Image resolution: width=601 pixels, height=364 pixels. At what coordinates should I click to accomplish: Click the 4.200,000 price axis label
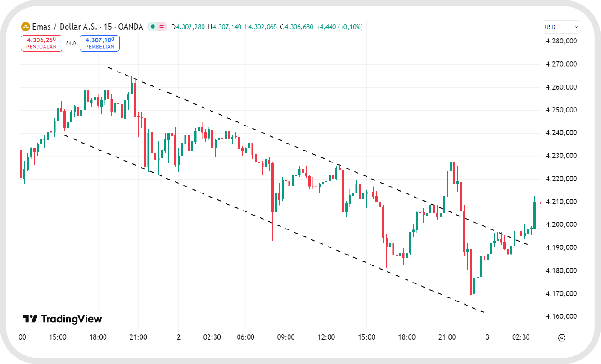pos(561,225)
